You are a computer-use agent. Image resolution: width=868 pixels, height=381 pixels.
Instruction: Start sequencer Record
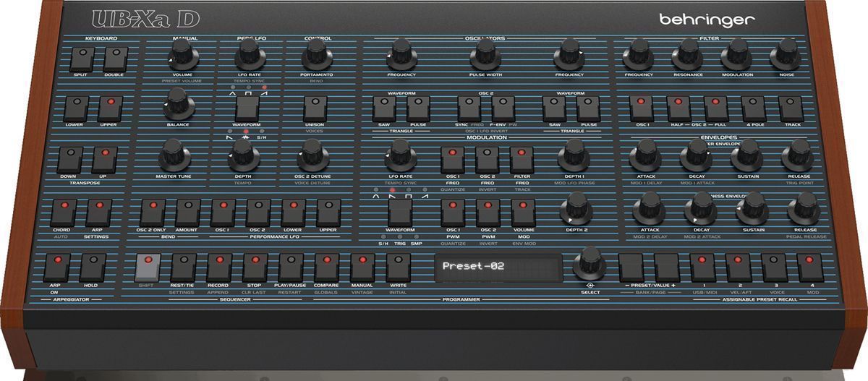pyautogui.click(x=219, y=267)
